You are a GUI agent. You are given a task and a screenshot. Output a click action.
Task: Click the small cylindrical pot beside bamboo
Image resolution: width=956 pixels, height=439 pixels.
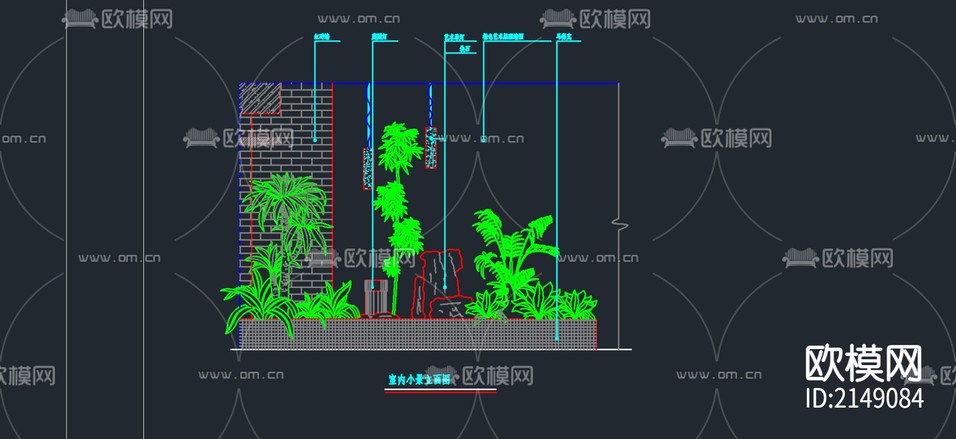[x=376, y=297]
